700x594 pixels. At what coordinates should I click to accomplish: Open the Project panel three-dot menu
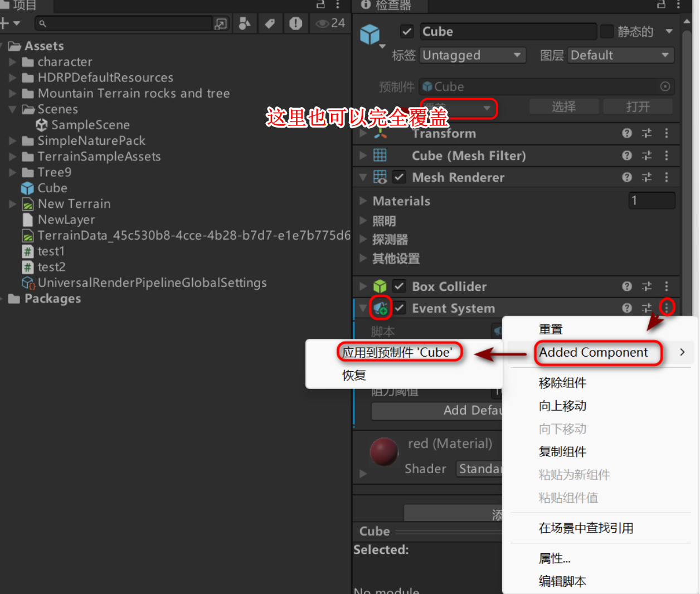[338, 4]
